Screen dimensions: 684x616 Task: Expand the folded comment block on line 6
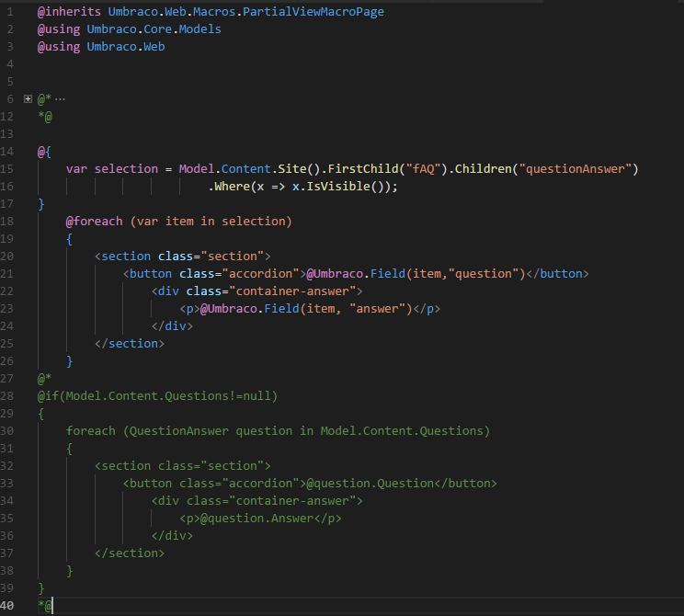coord(28,99)
